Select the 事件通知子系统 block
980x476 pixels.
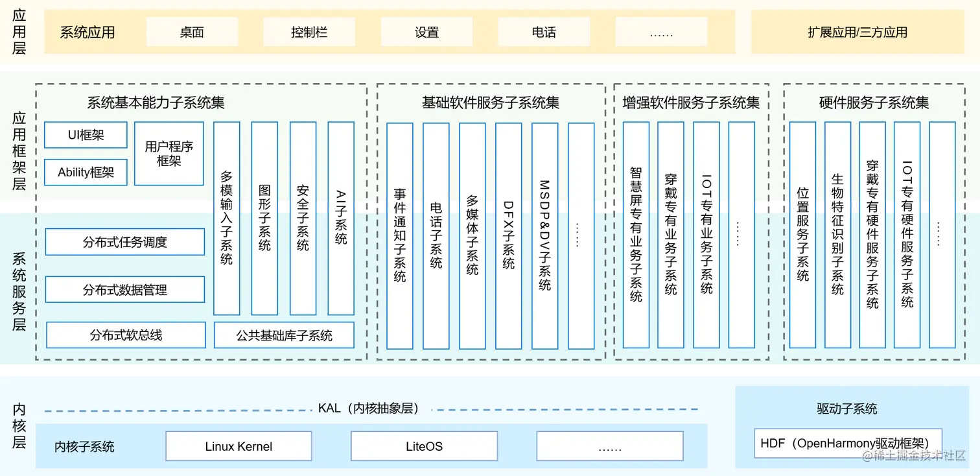pyautogui.click(x=400, y=240)
